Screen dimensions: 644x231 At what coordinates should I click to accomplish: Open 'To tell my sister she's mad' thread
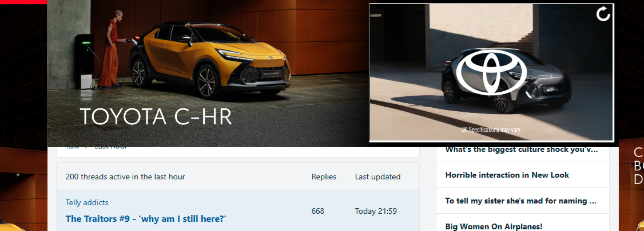[521, 201]
